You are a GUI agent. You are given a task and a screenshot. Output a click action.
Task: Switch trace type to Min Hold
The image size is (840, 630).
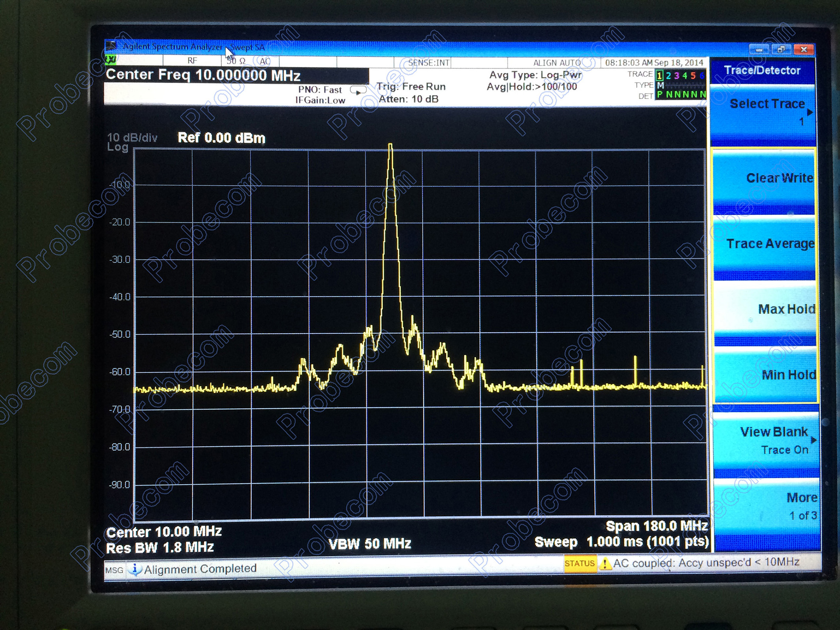point(764,375)
